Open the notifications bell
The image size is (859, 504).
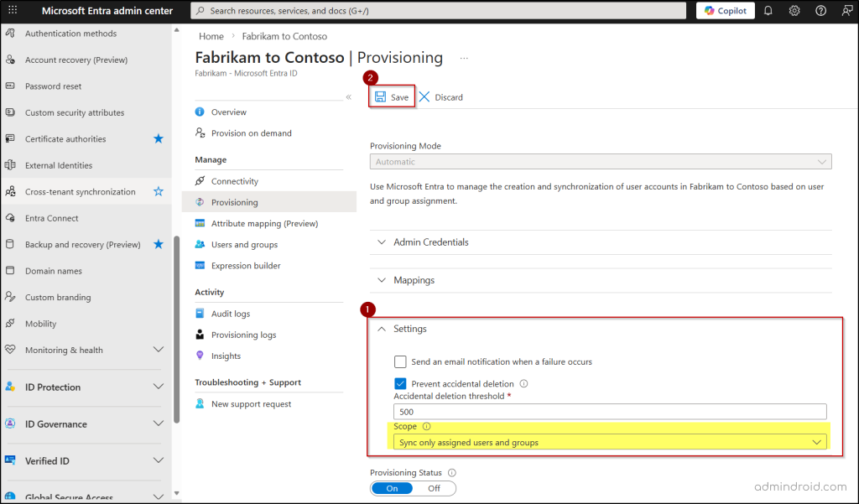coord(767,10)
